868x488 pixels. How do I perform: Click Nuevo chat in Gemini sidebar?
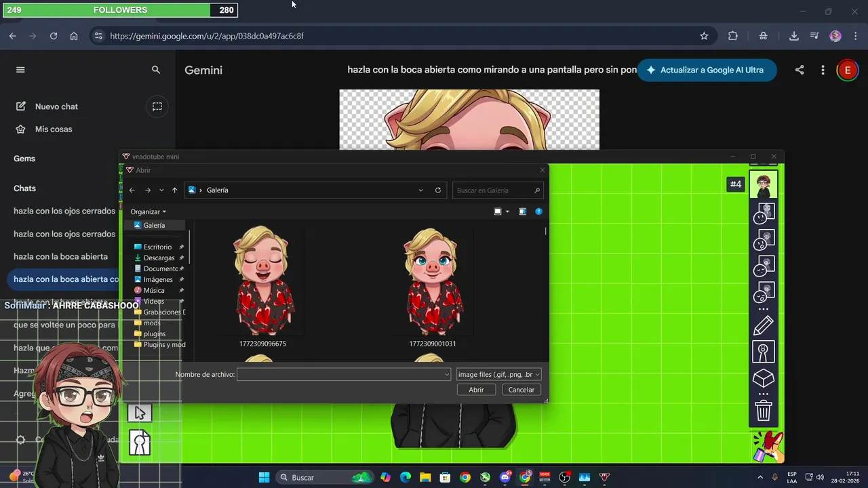click(56, 106)
